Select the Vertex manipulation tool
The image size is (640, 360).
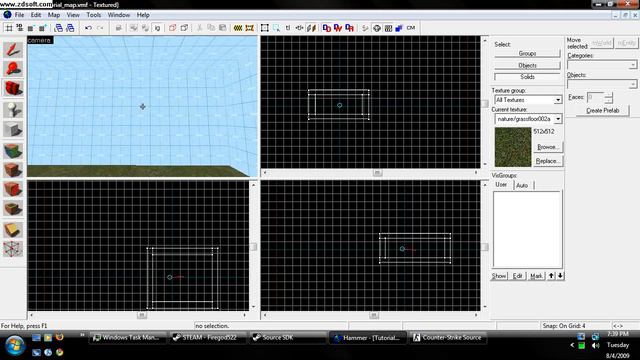(13, 249)
